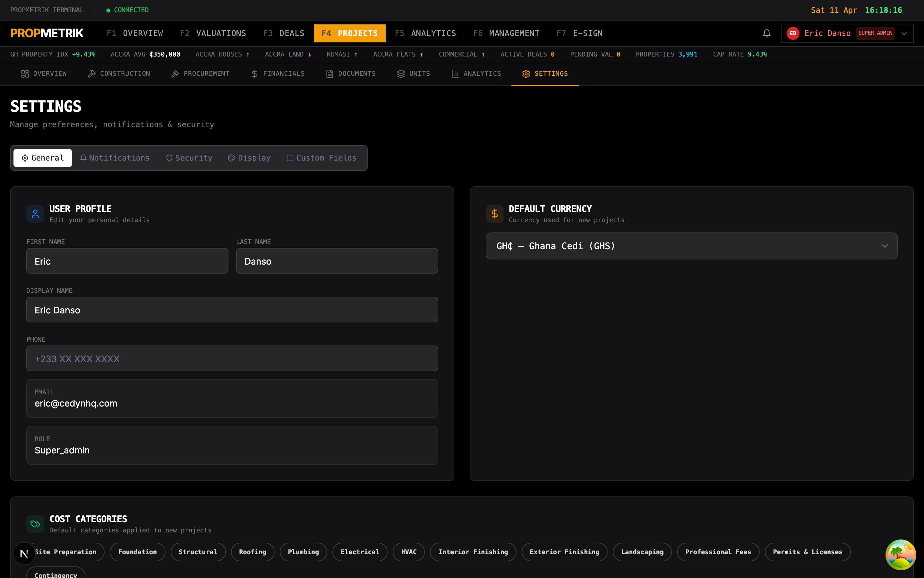Click the Landscaping category chip
This screenshot has height=578, width=924.
642,552
